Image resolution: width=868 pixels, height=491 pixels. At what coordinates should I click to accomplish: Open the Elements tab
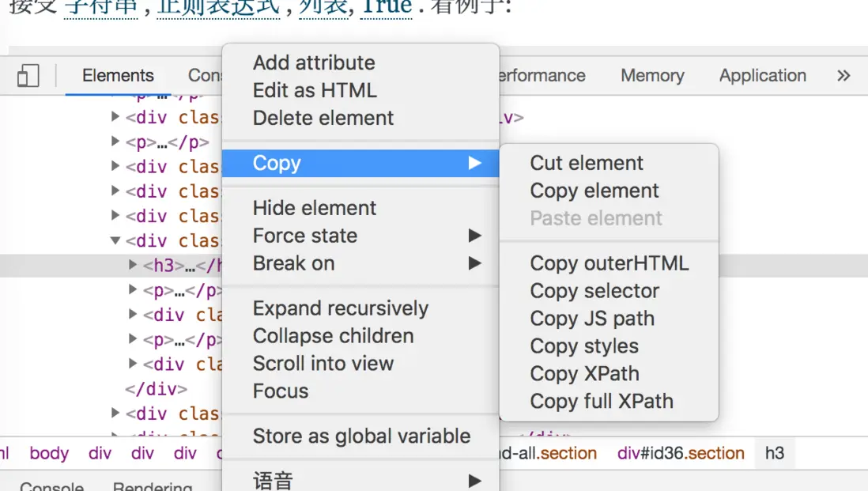pos(118,76)
